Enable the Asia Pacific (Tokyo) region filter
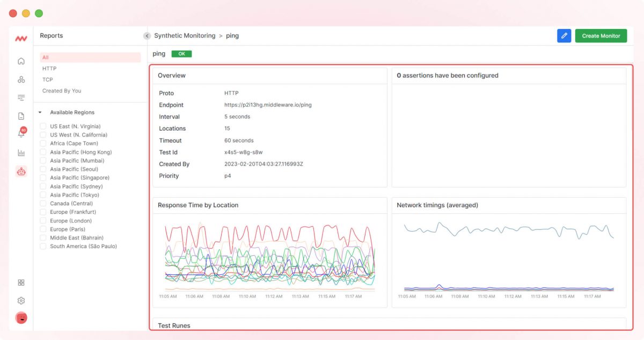The height and width of the screenshot is (340, 644). pos(43,194)
